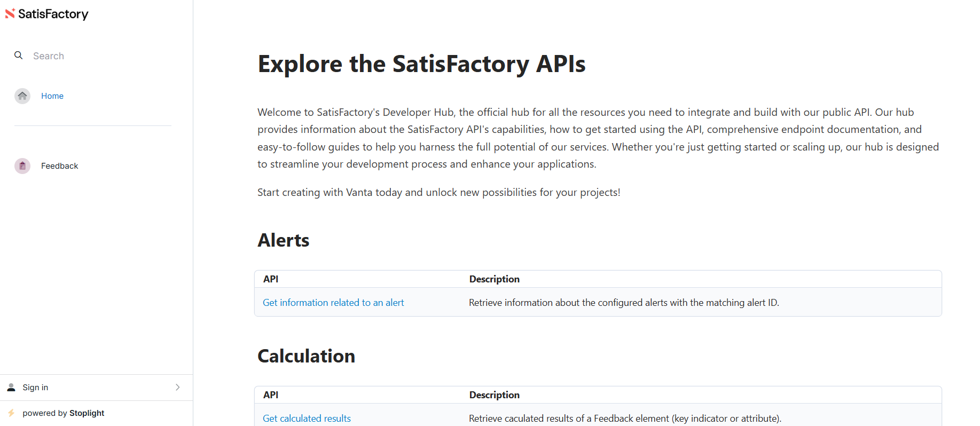Image resolution: width=980 pixels, height=426 pixels.
Task: Click the Explore the SatisFactory APIs title
Action: click(421, 64)
